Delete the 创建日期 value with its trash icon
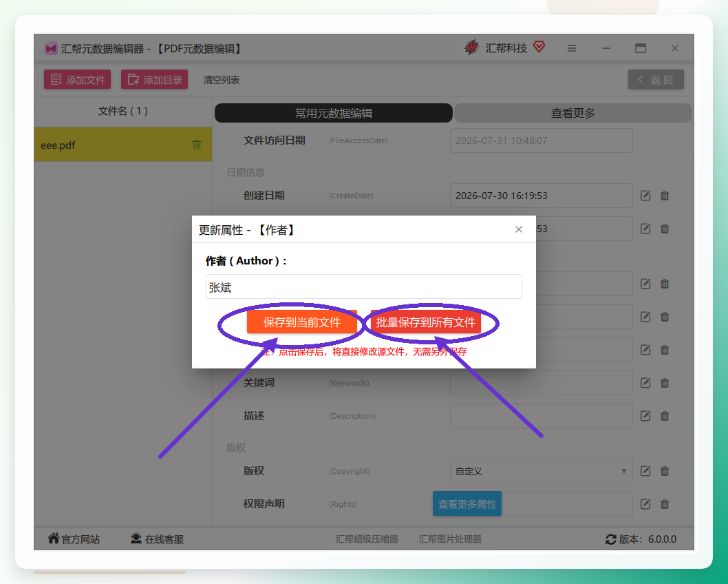Image resolution: width=728 pixels, height=584 pixels. coord(665,196)
